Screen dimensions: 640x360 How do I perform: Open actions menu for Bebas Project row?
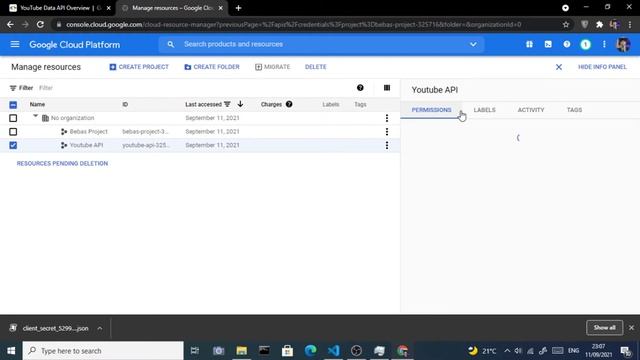(x=387, y=132)
